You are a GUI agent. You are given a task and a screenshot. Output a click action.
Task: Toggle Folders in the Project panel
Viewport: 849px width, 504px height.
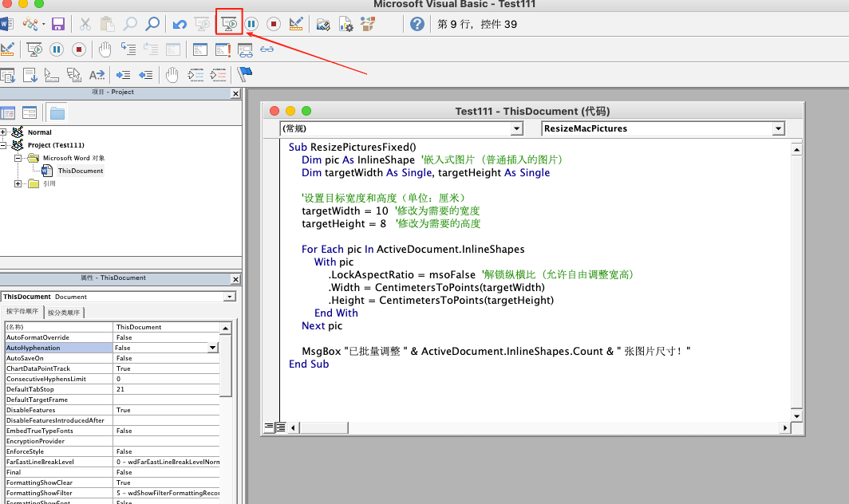click(57, 113)
